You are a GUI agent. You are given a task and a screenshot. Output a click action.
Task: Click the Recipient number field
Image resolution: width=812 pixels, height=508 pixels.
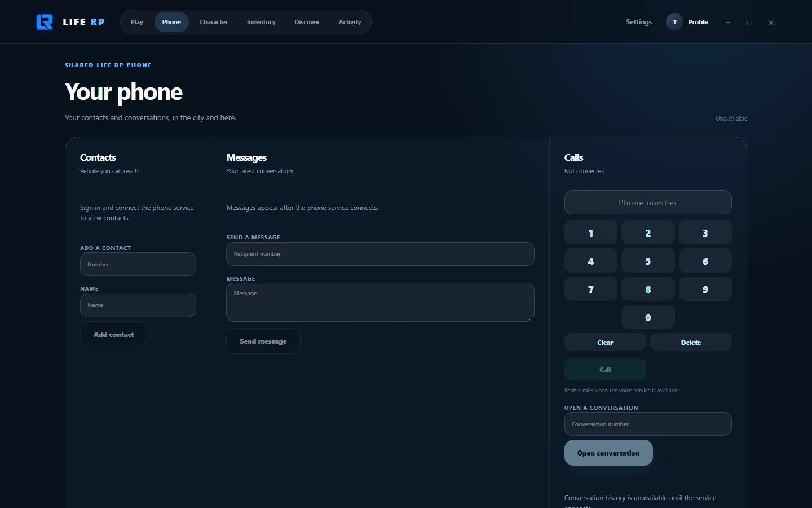[380, 254]
